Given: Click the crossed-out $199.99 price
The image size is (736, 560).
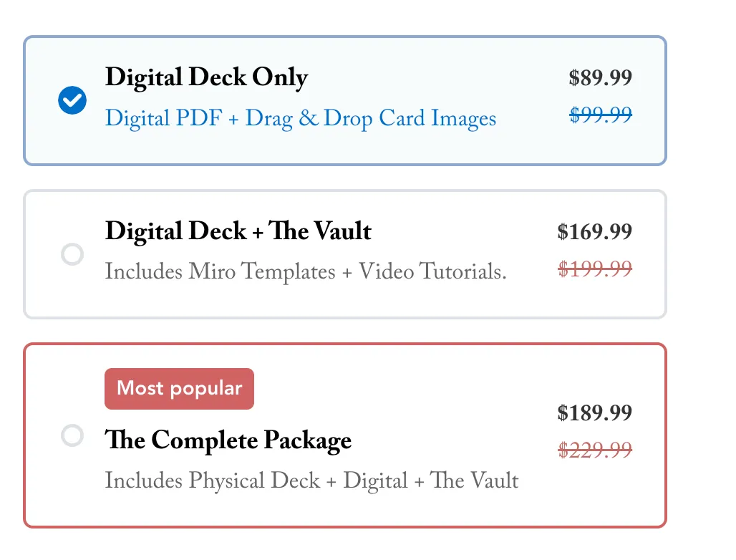Looking at the screenshot, I should click(x=595, y=269).
